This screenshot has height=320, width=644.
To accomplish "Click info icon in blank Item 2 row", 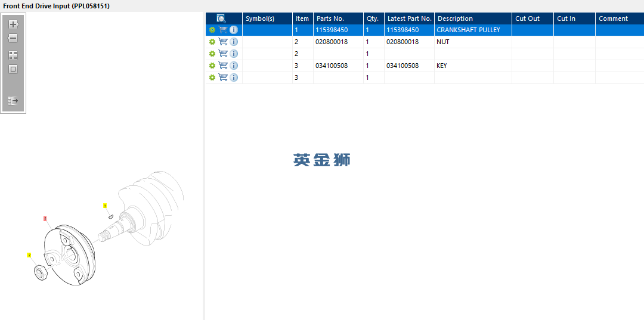I will [x=234, y=54].
